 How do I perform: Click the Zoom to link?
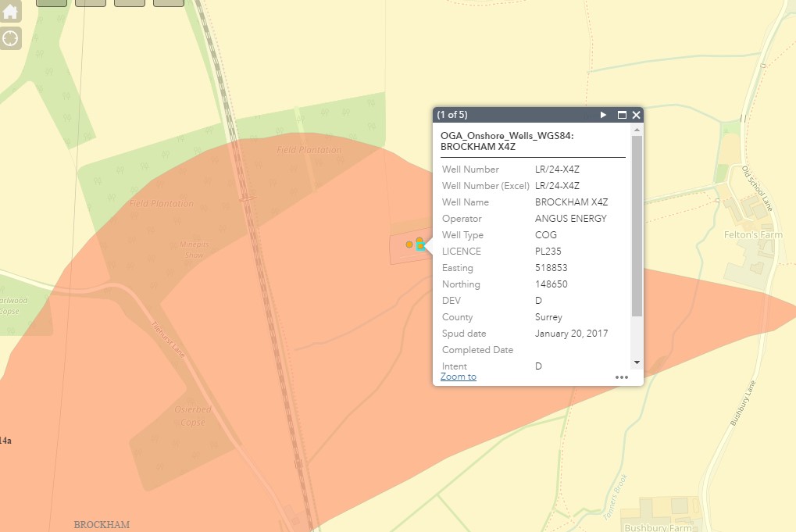(x=458, y=377)
